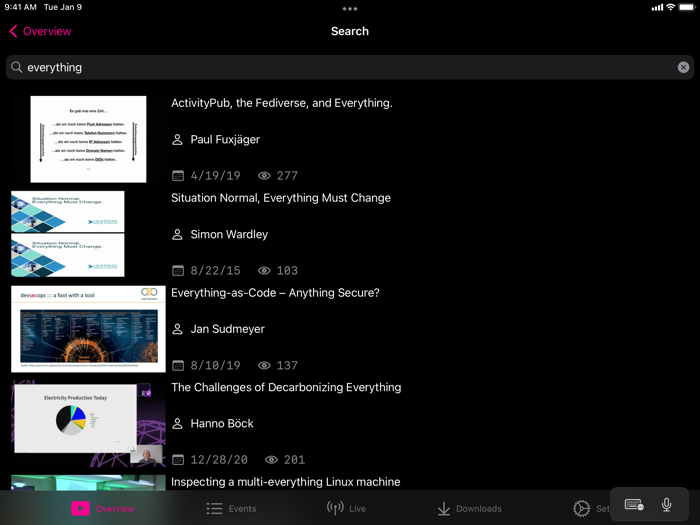Select speaker name Hanno Böck
Image resolution: width=700 pixels, height=525 pixels.
pos(222,424)
